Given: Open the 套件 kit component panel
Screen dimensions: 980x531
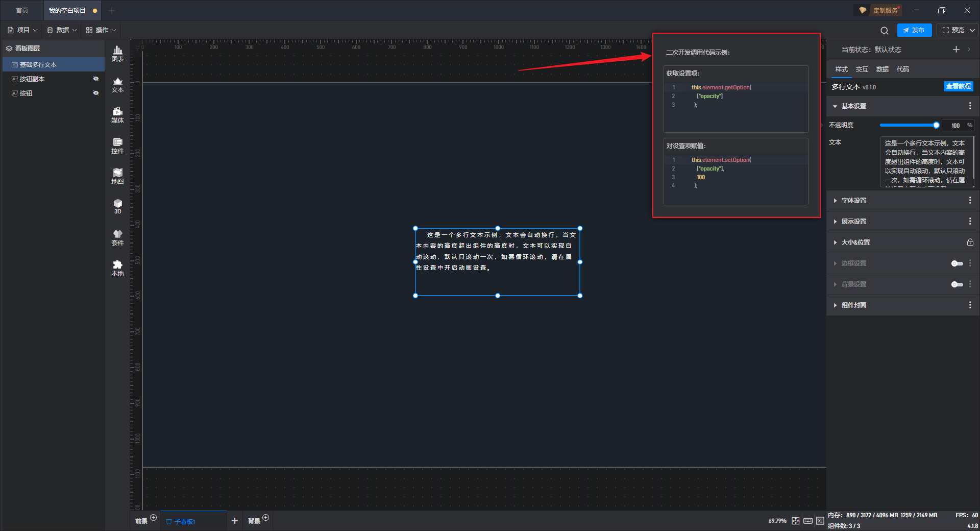Looking at the screenshot, I should [117, 237].
